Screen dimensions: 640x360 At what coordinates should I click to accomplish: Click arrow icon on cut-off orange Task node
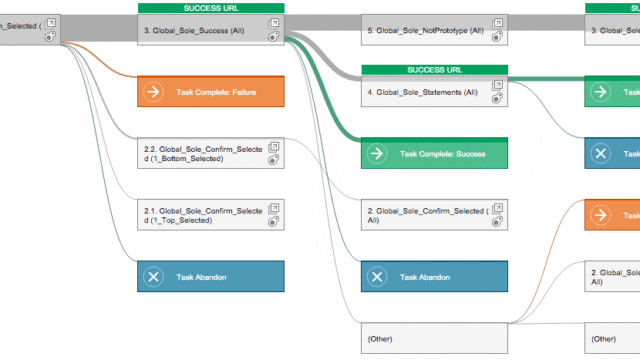coord(600,215)
